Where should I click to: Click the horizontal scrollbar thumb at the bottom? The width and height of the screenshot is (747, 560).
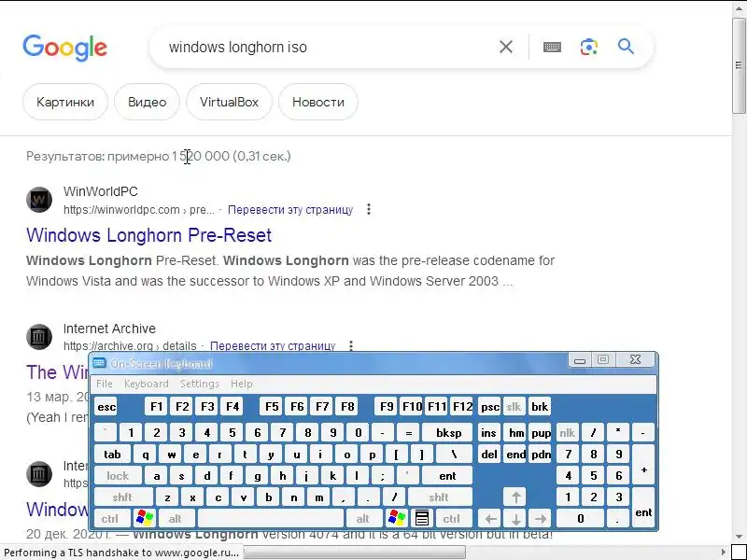point(354,553)
